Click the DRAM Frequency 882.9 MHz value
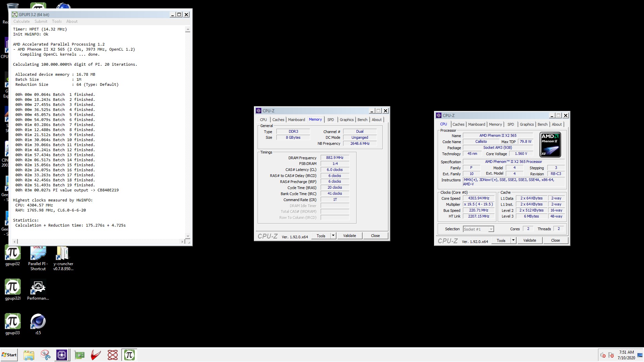Image resolution: width=644 pixels, height=362 pixels. [x=335, y=158]
